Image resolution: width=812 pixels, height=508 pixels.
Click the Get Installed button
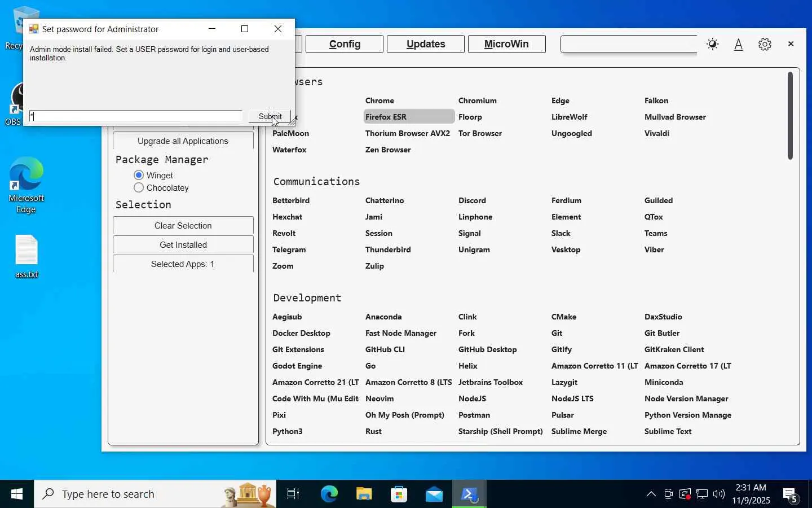pos(183,245)
